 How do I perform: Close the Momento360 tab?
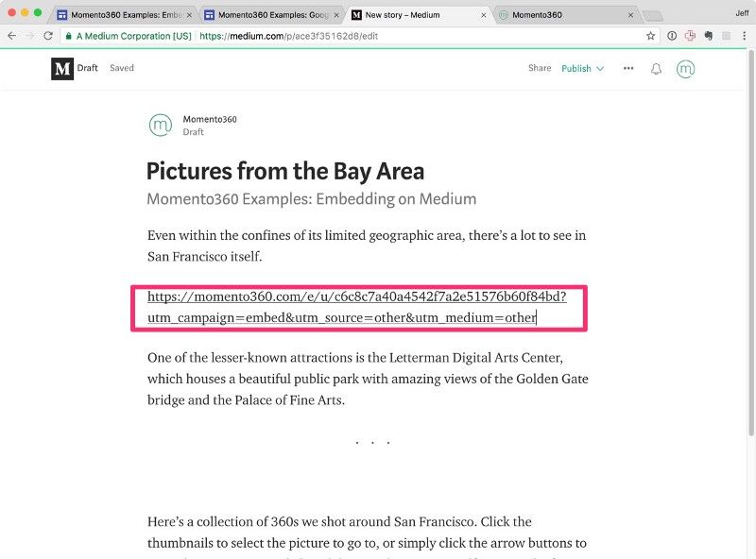click(630, 15)
